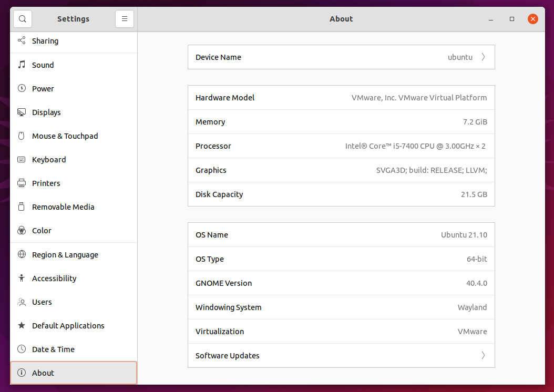This screenshot has height=392, width=554.
Task: Click the Default Applications star icon
Action: (x=22, y=325)
